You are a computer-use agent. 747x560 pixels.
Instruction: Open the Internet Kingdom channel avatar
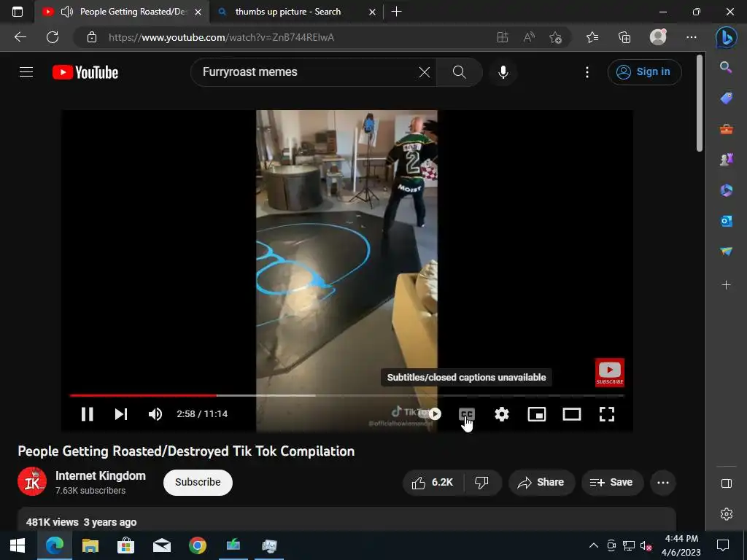[x=32, y=481]
